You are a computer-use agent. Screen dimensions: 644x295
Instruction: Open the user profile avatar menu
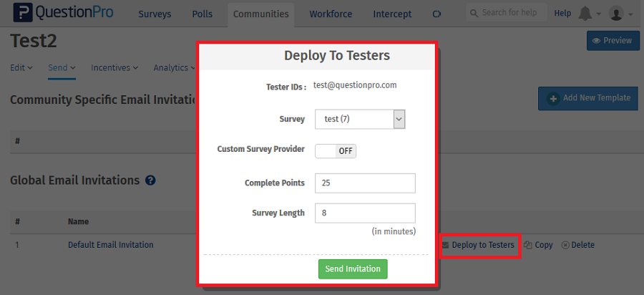616,14
